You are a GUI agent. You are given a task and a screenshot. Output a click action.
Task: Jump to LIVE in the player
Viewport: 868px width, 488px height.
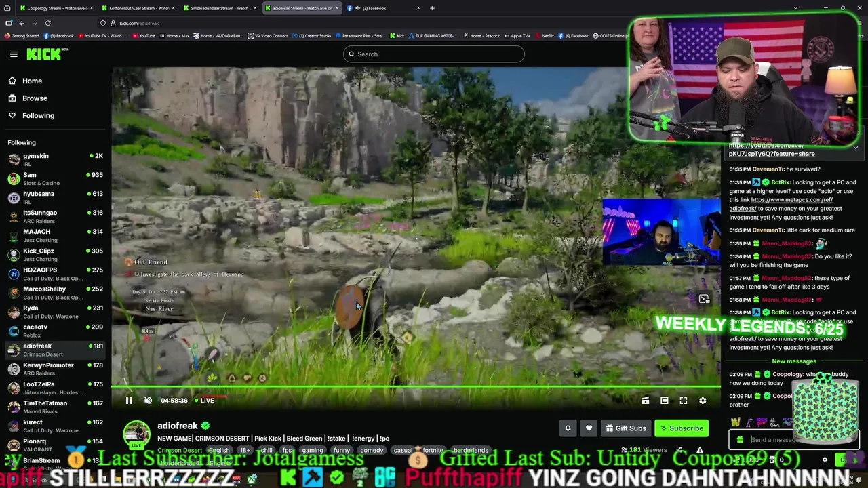click(204, 401)
